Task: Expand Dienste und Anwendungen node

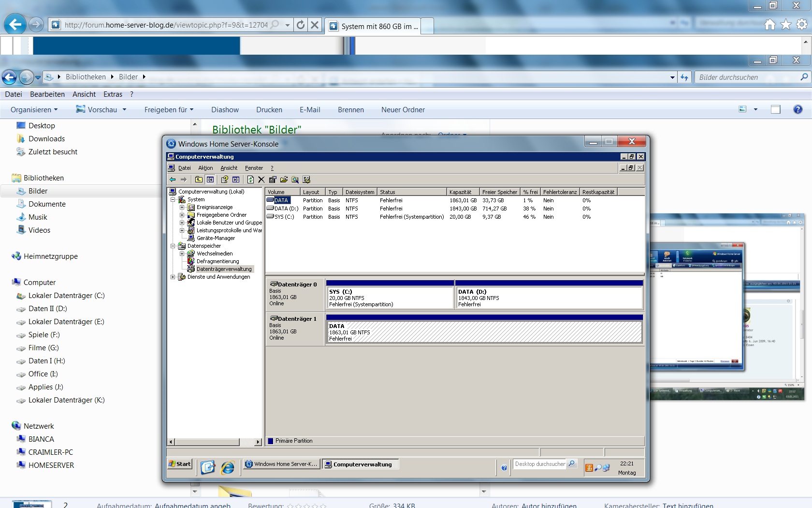Action: (x=173, y=277)
